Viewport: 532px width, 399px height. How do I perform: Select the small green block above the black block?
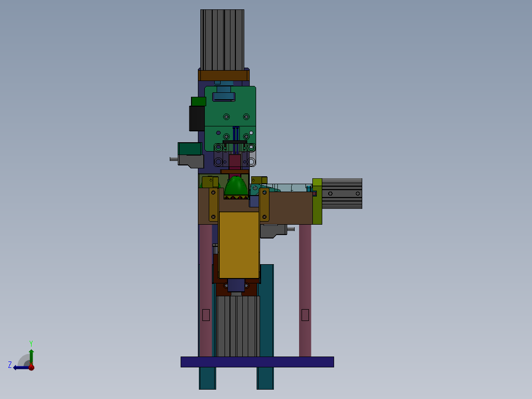click(198, 102)
